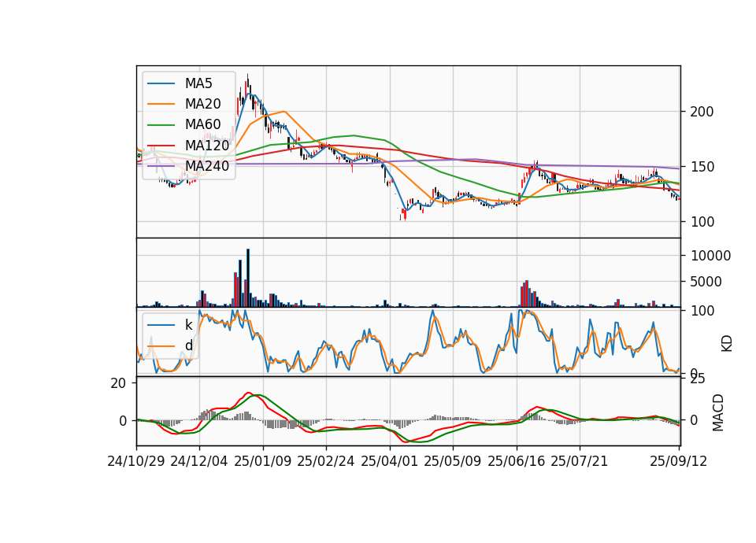Click the MA5 legend label
Image resolution: width=756 pixels, height=543 pixels.
[198, 83]
